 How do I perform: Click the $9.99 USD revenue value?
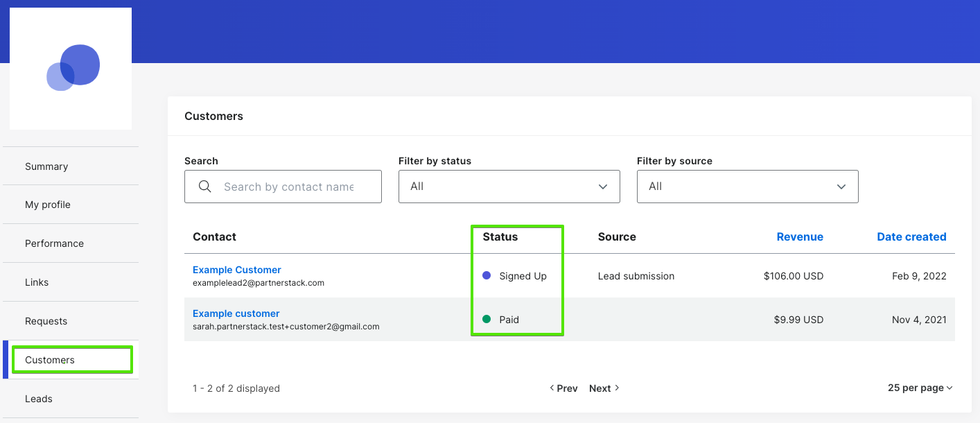pos(799,320)
